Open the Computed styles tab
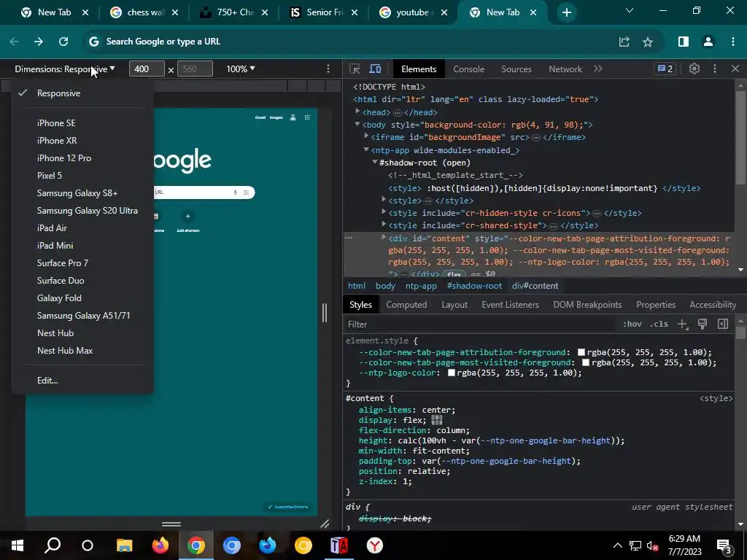The height and width of the screenshot is (560, 747). point(406,305)
